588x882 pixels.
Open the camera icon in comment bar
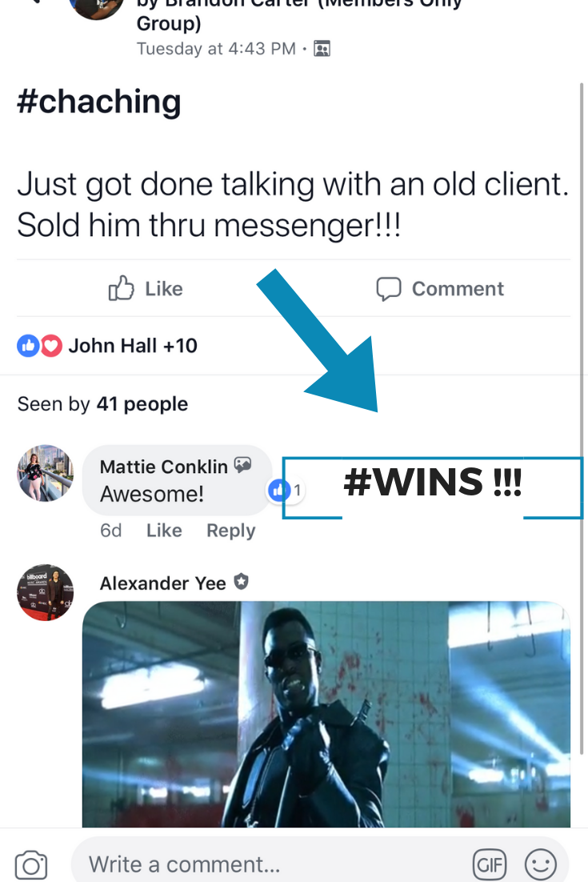pyautogui.click(x=31, y=864)
